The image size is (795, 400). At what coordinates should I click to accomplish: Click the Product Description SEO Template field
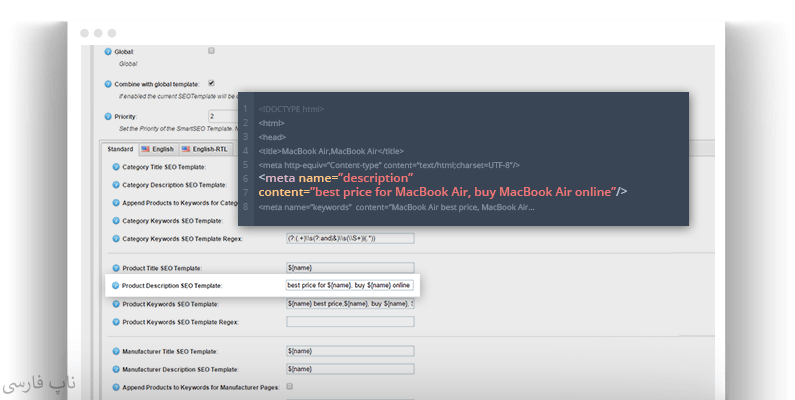[349, 286]
